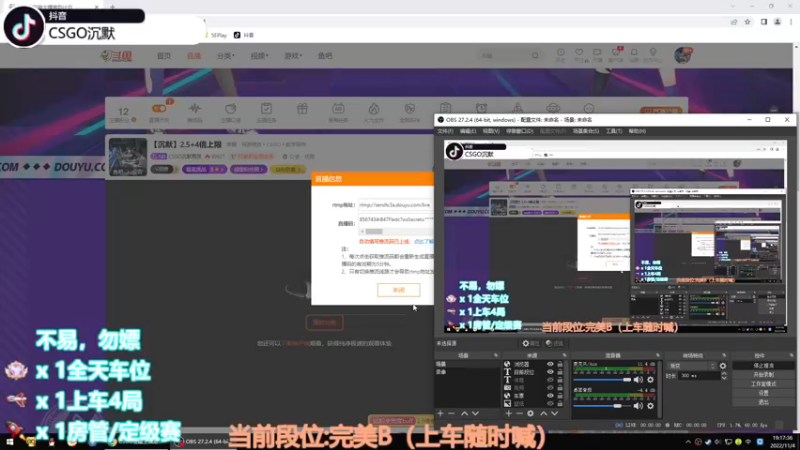This screenshot has height=450, width=800.
Task: Toggle the Douyu live broadcast switch
Action: click(x=159, y=108)
